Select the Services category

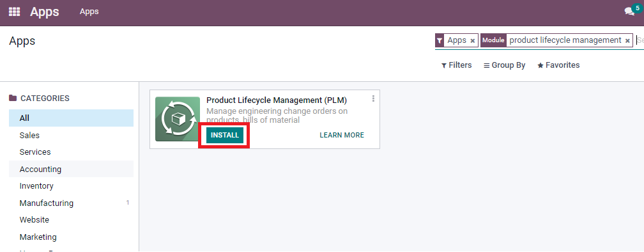point(71,152)
